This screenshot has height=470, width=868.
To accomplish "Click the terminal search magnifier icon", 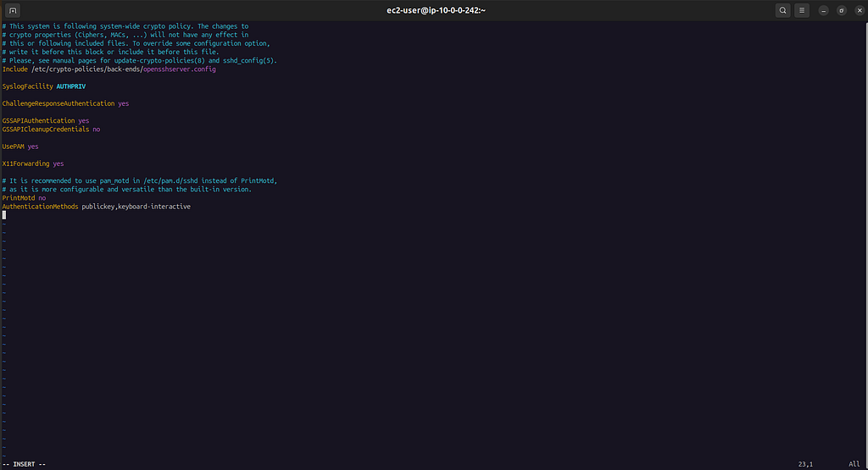I will [782, 10].
